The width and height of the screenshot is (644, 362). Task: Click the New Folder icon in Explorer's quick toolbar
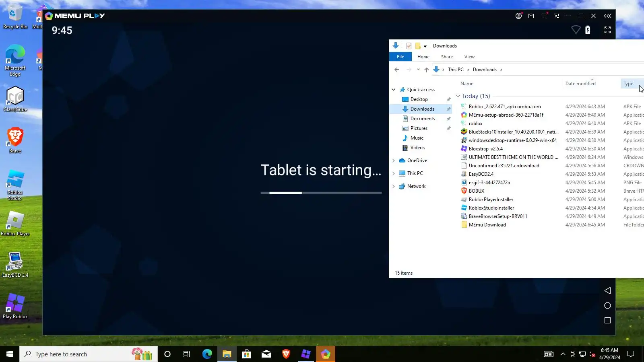pos(418,46)
